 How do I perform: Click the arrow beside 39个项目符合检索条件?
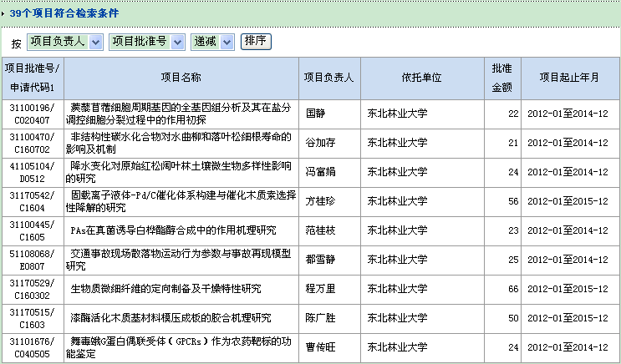tap(3, 13)
